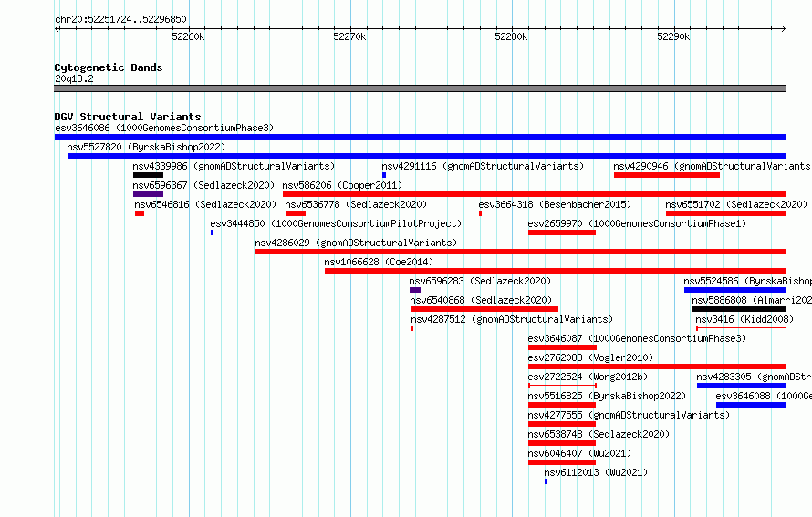The image size is (812, 517).
Task: Open nsv4290946 gnomAD variant label
Action: pos(713,166)
